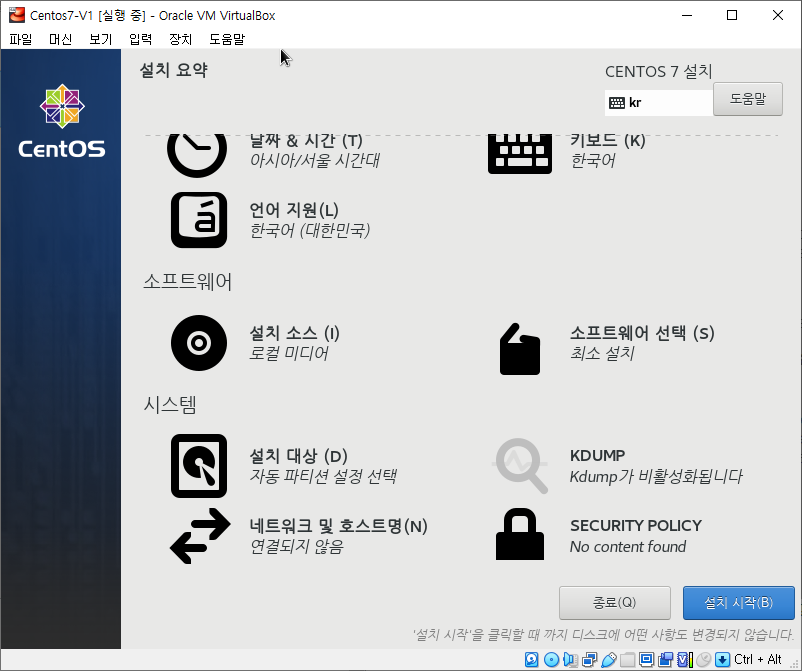Click the keyboard icon beside kr

click(616, 103)
